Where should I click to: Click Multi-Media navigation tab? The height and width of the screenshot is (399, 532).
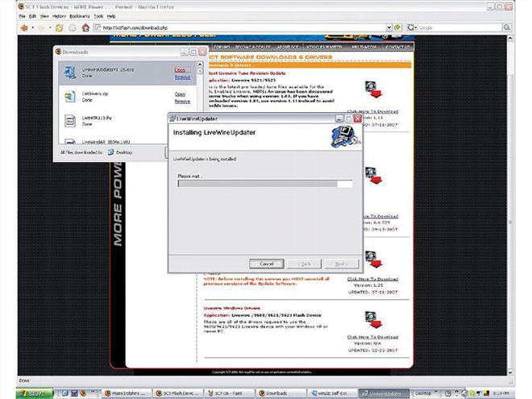click(364, 47)
